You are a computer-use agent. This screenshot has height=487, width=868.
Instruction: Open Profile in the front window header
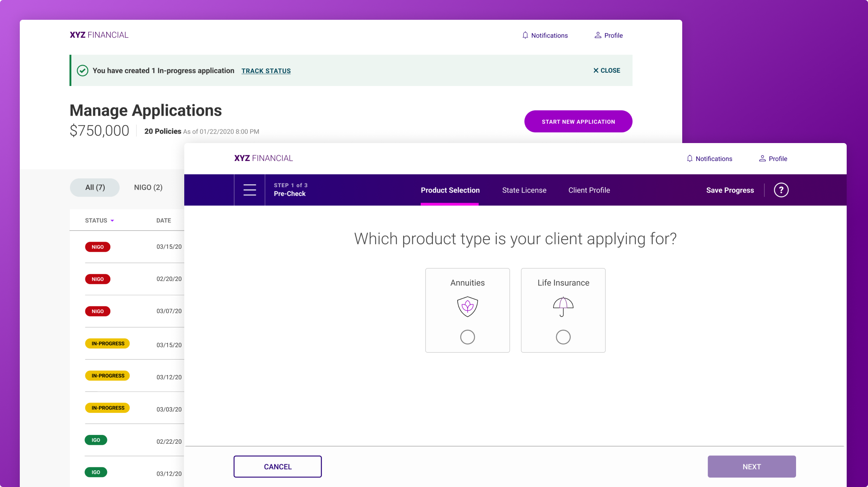coord(773,159)
